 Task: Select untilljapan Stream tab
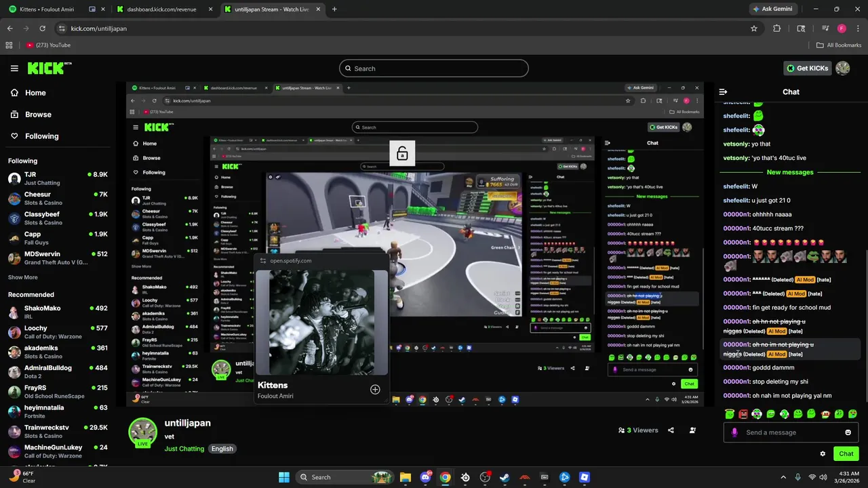pos(273,9)
